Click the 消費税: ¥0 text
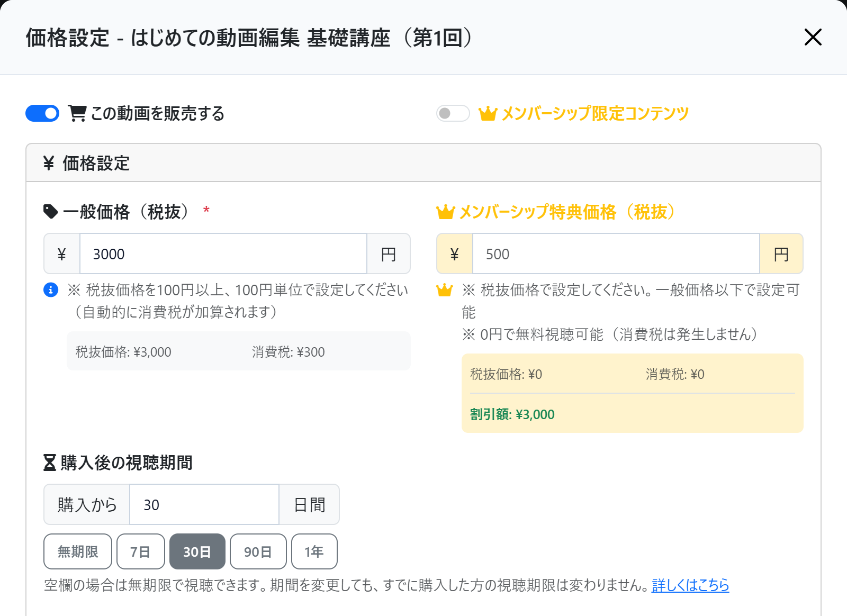Screen dimensions: 847x616 click(675, 374)
